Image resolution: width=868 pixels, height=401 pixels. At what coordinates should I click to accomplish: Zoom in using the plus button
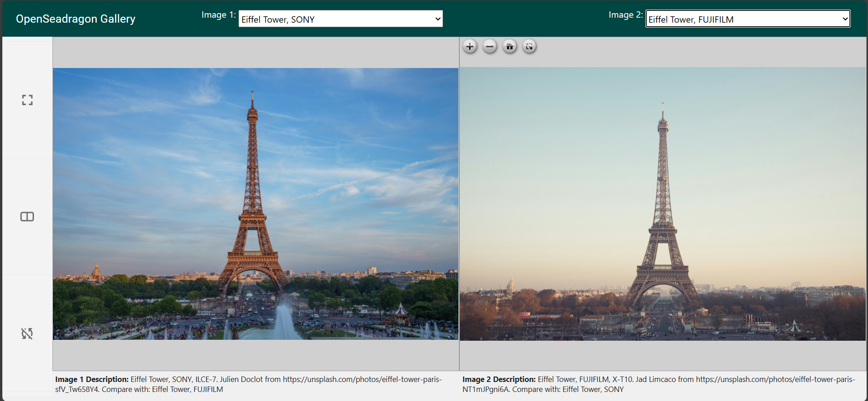point(470,47)
